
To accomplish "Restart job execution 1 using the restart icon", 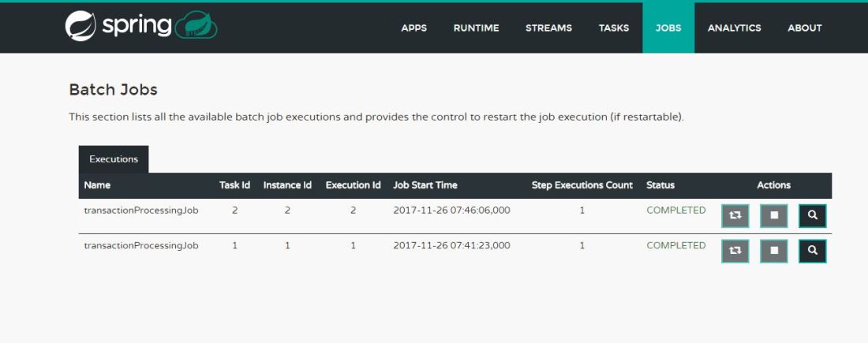I will click(x=735, y=251).
